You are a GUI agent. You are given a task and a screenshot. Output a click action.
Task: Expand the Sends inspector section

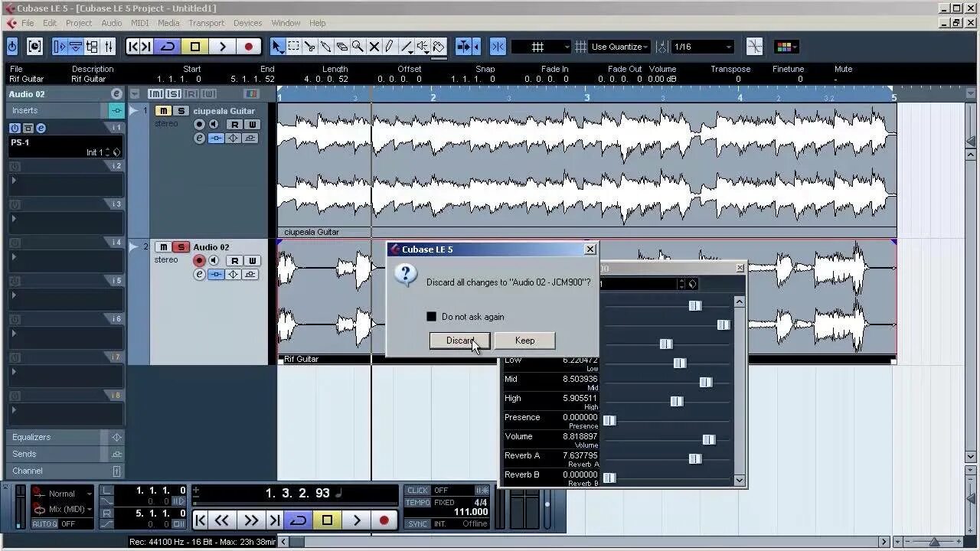click(x=65, y=454)
